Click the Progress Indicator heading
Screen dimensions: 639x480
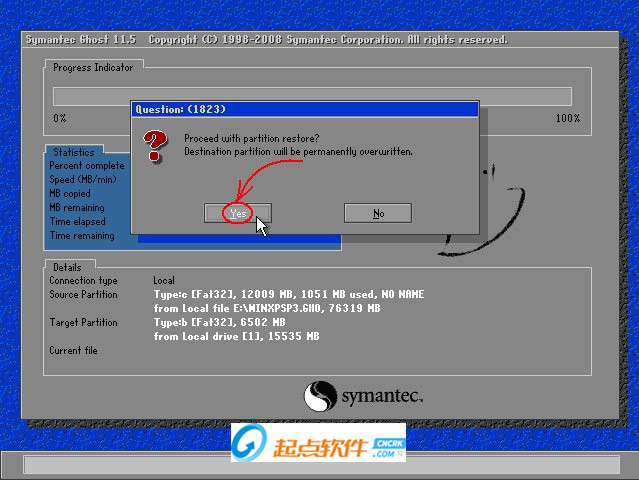point(93,67)
